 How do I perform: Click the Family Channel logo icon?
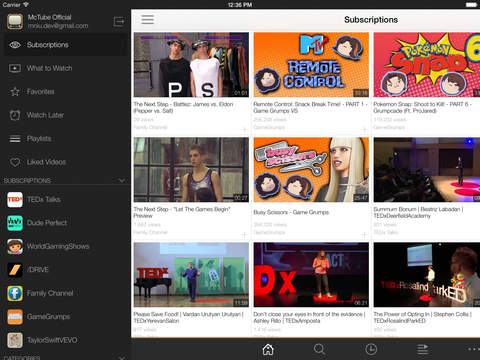pos(15,293)
